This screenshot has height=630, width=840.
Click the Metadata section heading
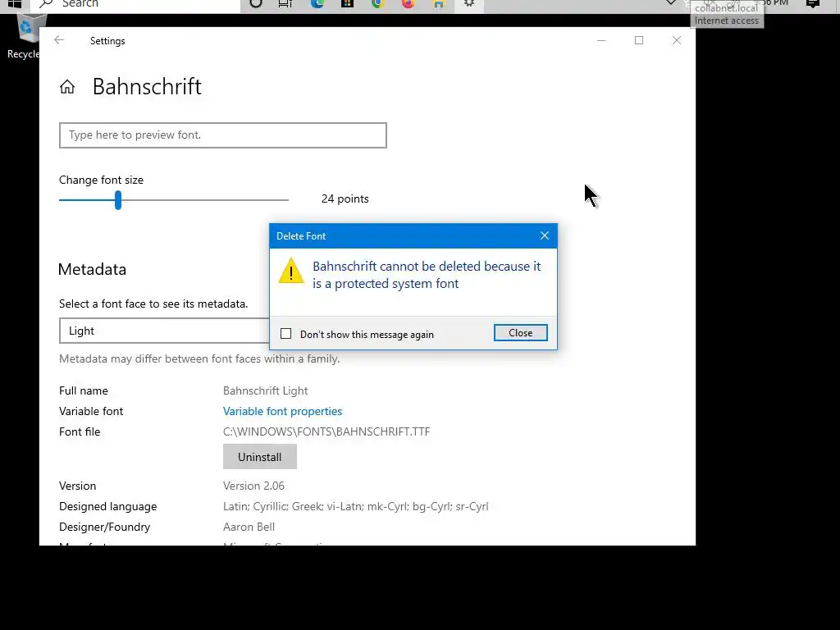click(92, 269)
